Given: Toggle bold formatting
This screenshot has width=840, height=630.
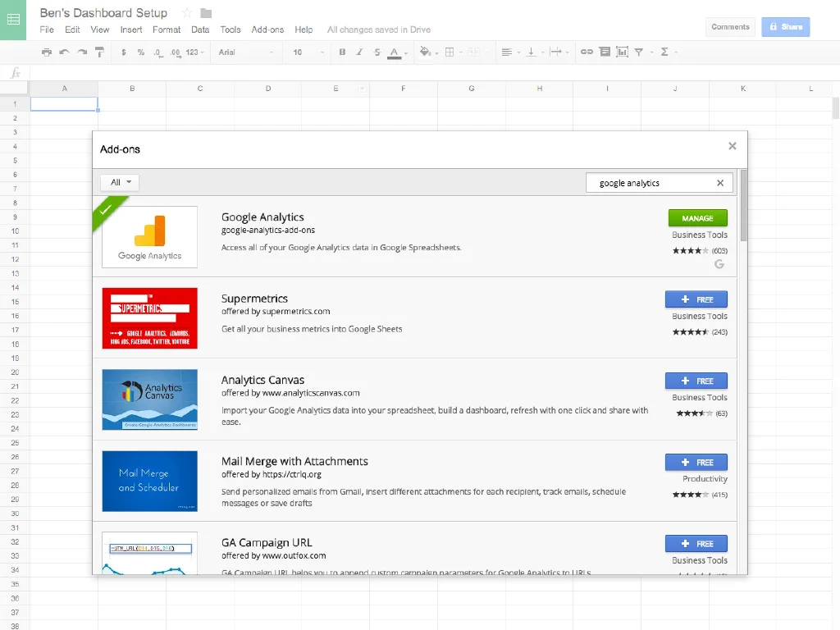Looking at the screenshot, I should pyautogui.click(x=343, y=52).
